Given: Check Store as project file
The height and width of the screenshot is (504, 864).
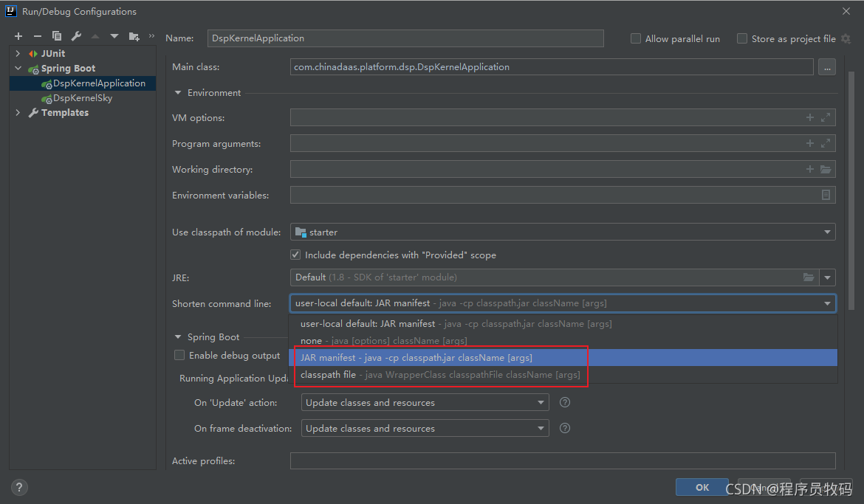Looking at the screenshot, I should (741, 38).
